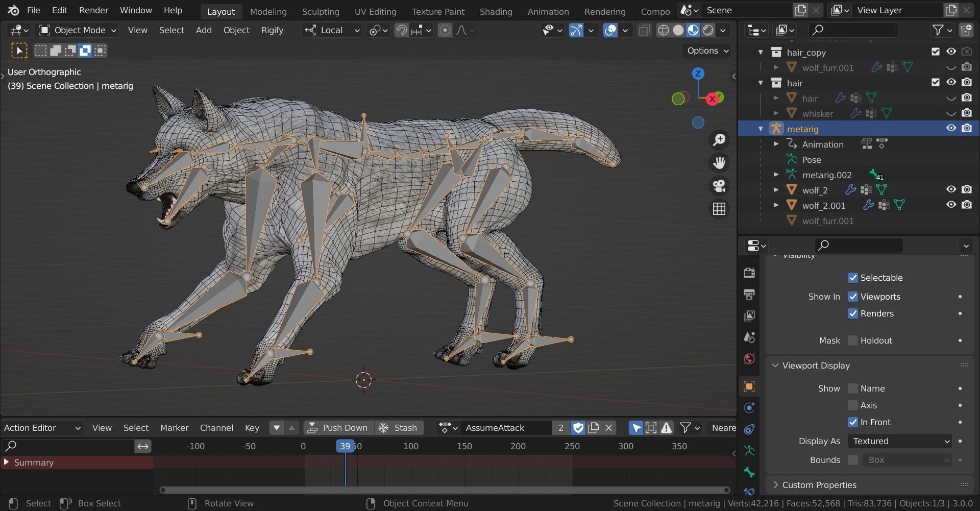Hide metarig with its eye icon
The image size is (980, 511).
click(x=951, y=128)
